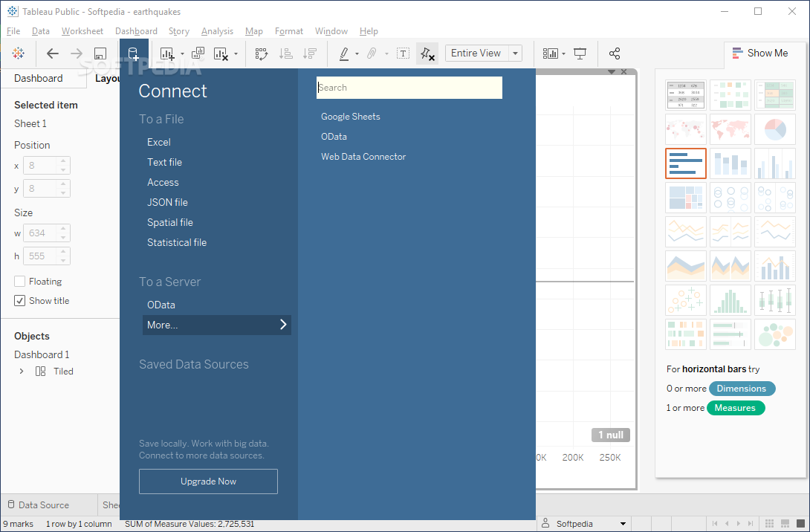Open the Format menu
This screenshot has height=532, width=810.
coord(289,31)
